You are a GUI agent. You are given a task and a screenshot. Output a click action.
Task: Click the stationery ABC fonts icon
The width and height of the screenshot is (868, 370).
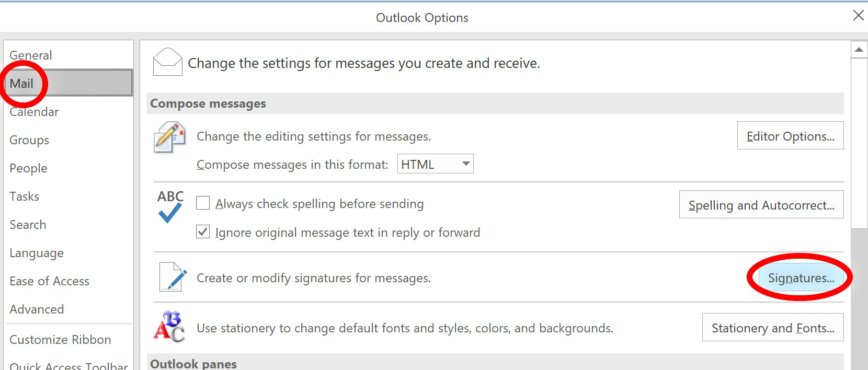click(x=169, y=327)
